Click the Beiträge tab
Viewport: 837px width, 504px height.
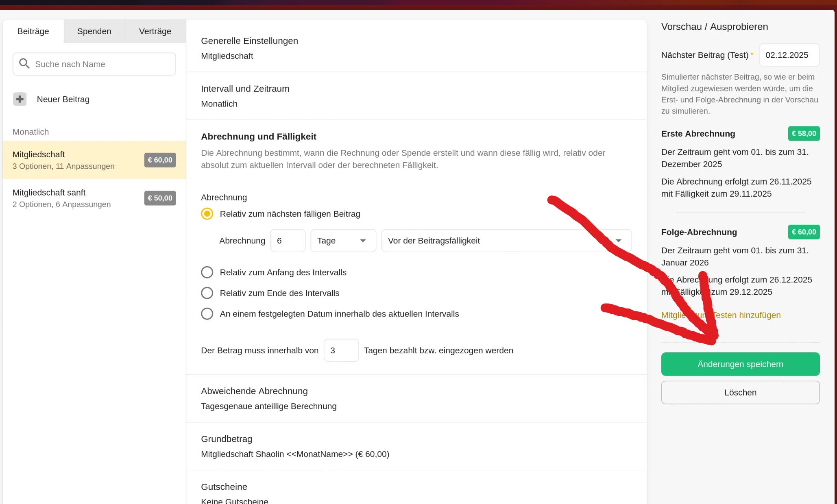click(x=33, y=31)
